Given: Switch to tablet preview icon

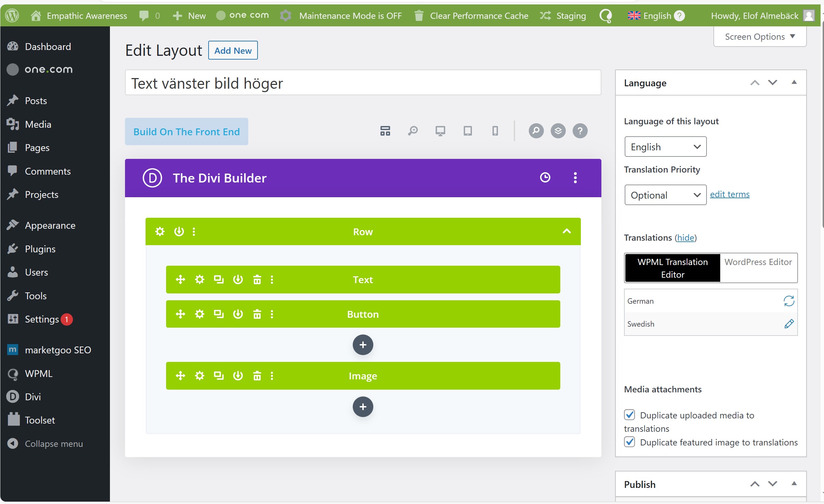Looking at the screenshot, I should click(x=467, y=131).
